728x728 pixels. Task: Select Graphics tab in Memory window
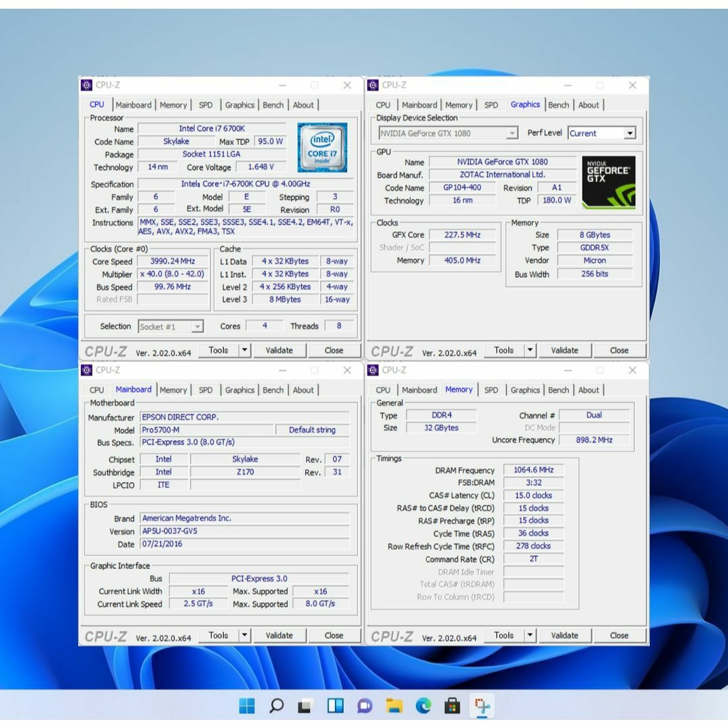pyautogui.click(x=525, y=390)
